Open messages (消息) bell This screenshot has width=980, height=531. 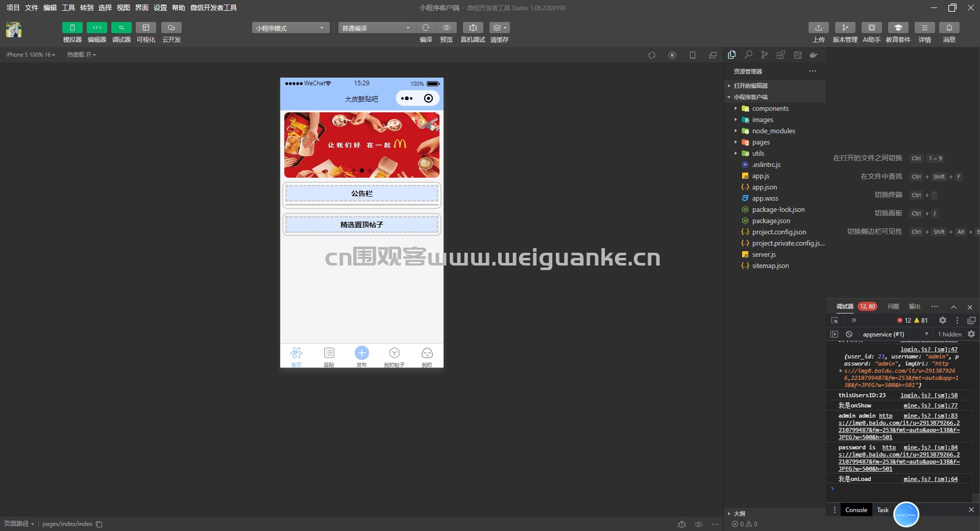click(x=949, y=28)
